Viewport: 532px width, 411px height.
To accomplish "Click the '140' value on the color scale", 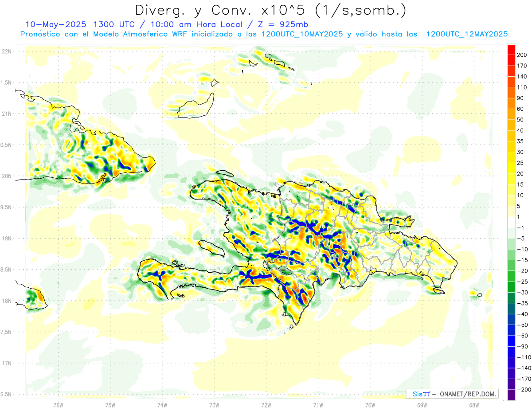I will [522, 77].
